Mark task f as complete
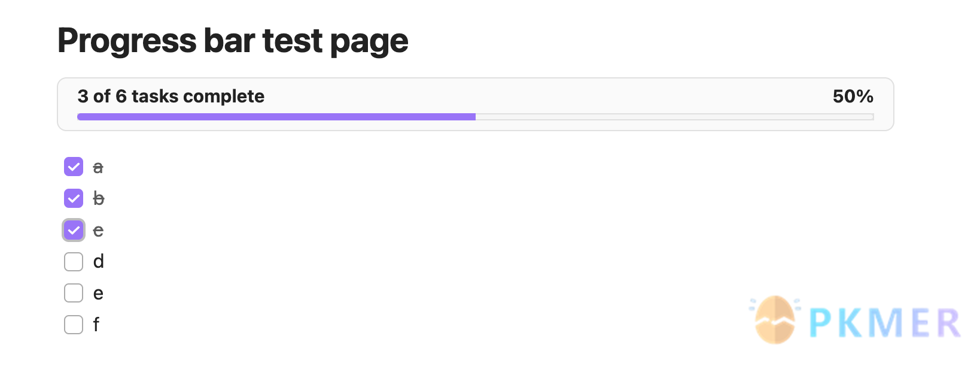This screenshot has height=369, width=980. click(74, 325)
